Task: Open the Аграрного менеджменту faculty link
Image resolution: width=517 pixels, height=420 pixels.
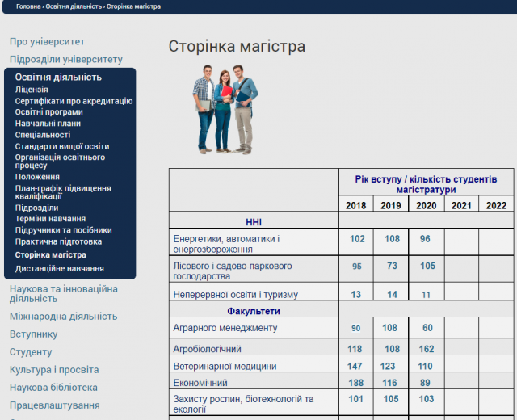Action: tap(225, 328)
